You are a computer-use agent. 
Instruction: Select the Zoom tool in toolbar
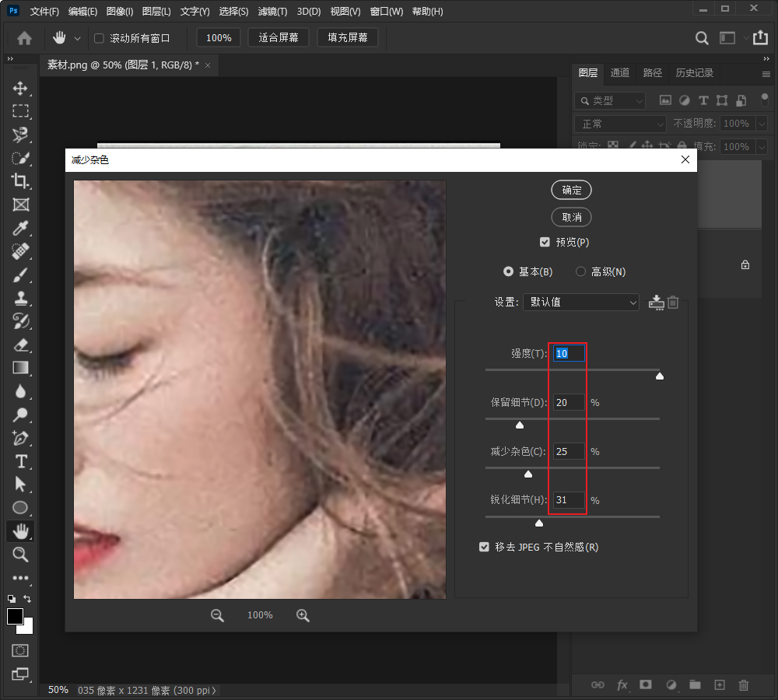click(20, 555)
